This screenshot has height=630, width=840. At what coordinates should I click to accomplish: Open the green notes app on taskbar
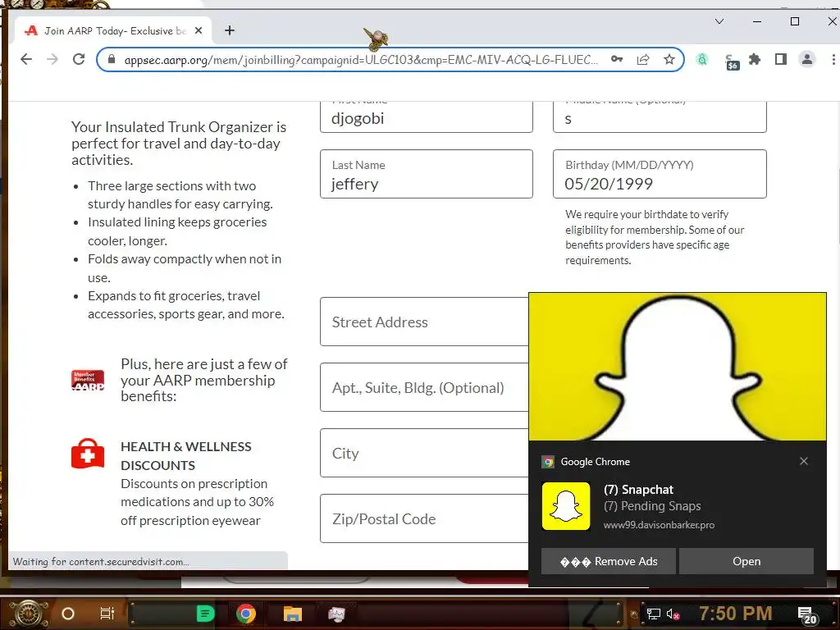pos(205,614)
